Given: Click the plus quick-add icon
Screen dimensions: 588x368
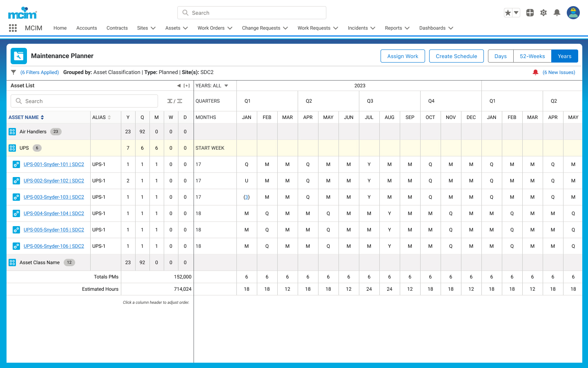Looking at the screenshot, I should pyautogui.click(x=530, y=13).
